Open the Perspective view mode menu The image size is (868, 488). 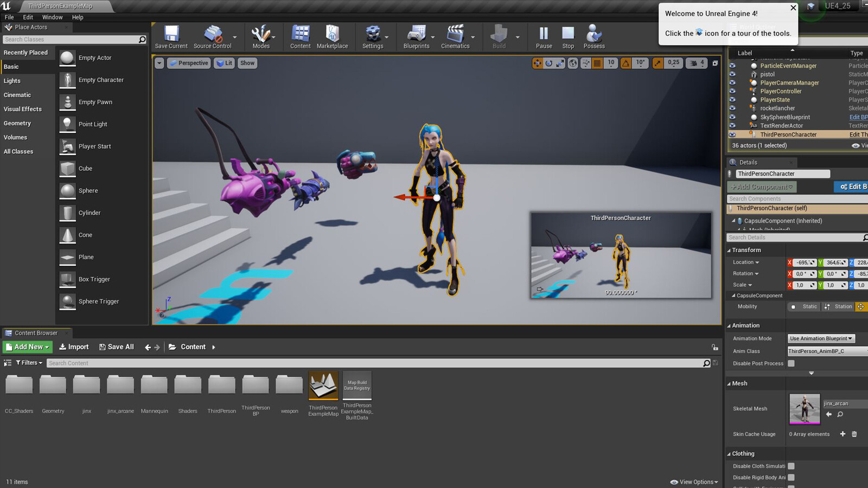tap(188, 63)
